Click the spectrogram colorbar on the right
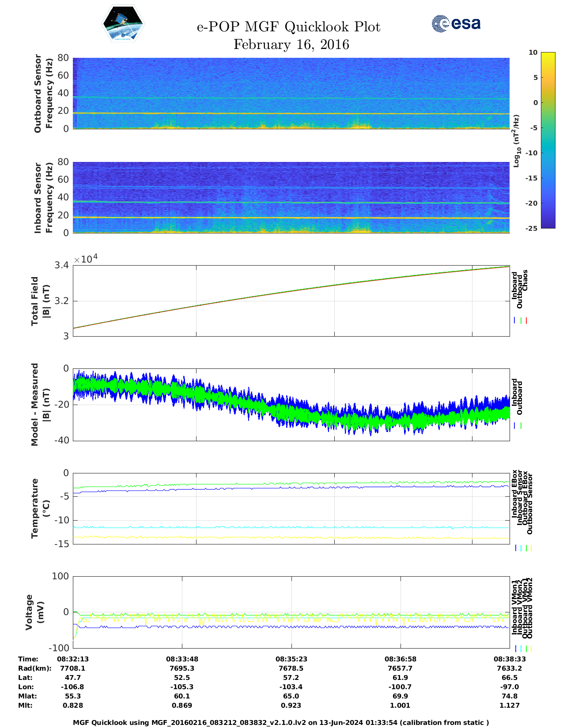The width and height of the screenshot is (563, 728). click(548, 140)
